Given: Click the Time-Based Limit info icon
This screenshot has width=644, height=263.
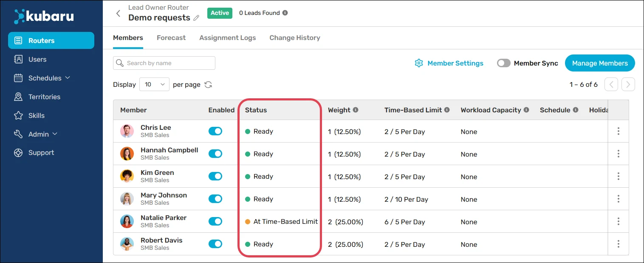Looking at the screenshot, I should 447,110.
